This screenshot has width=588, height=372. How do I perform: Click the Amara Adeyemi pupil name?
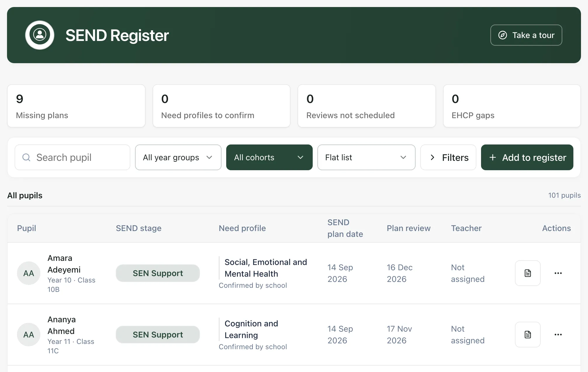point(64,264)
